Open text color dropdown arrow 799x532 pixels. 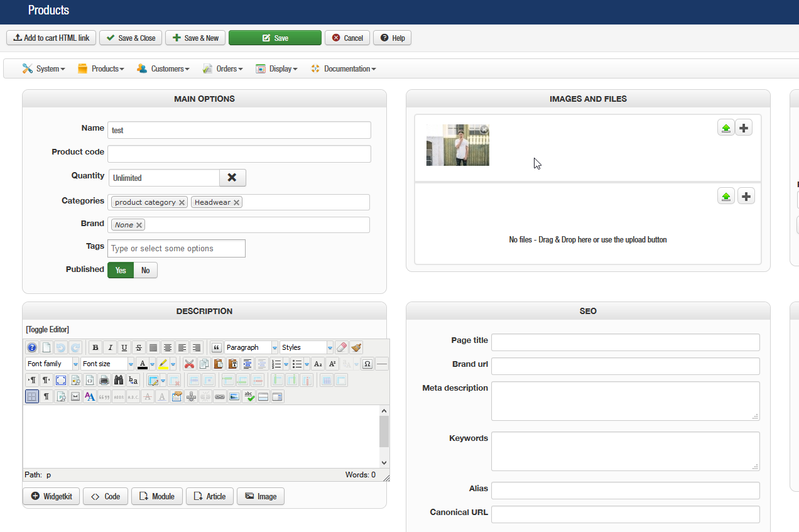pyautogui.click(x=152, y=364)
